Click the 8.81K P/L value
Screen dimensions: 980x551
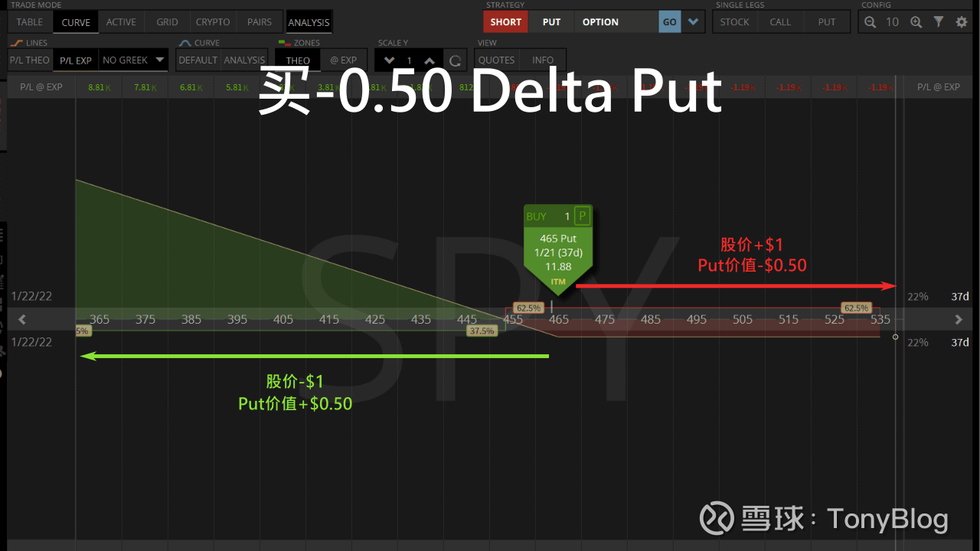[x=100, y=87]
